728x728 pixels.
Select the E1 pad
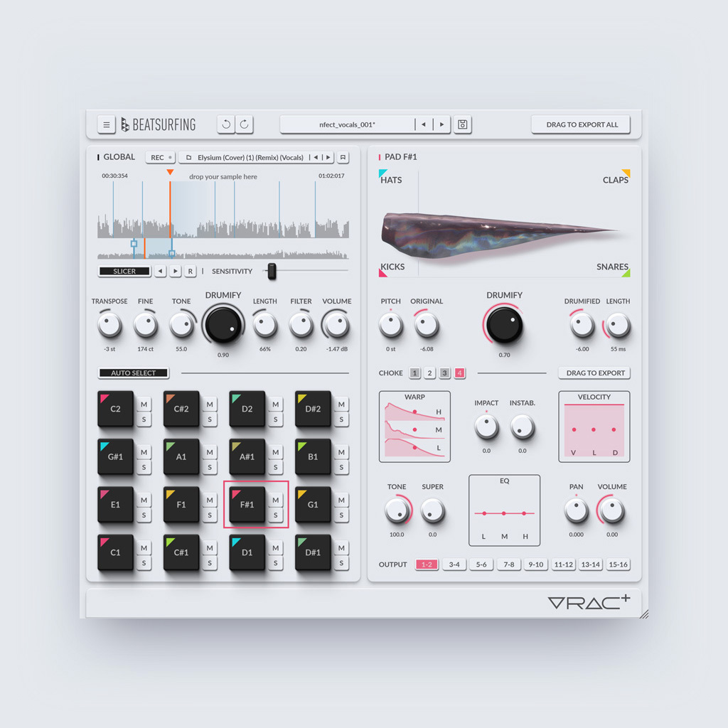tap(116, 504)
